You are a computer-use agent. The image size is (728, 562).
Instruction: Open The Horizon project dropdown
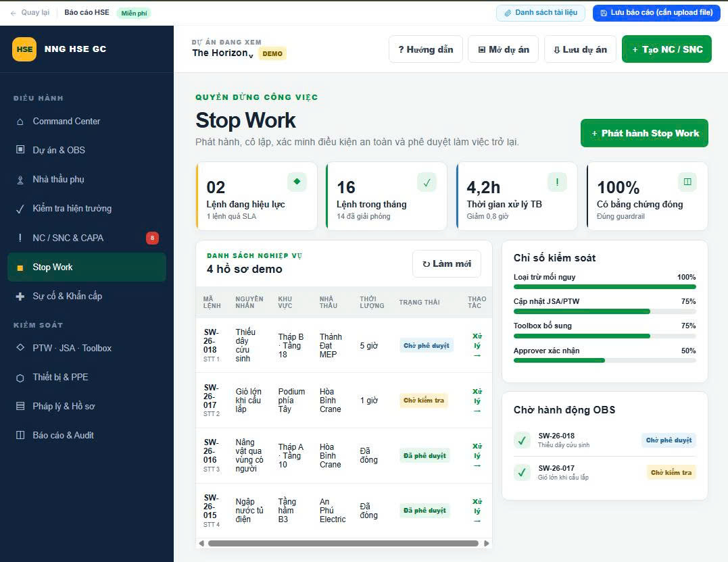coord(223,53)
